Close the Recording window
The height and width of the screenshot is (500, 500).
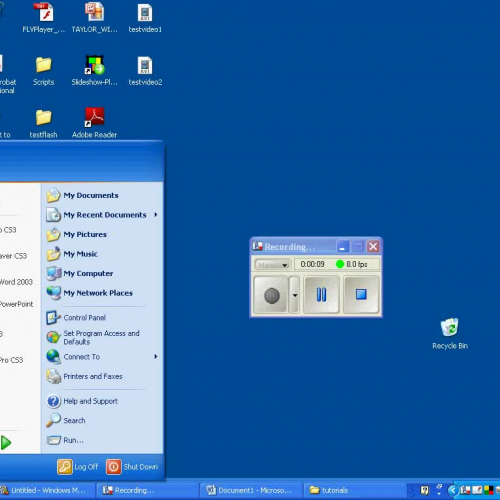pyautogui.click(x=373, y=247)
